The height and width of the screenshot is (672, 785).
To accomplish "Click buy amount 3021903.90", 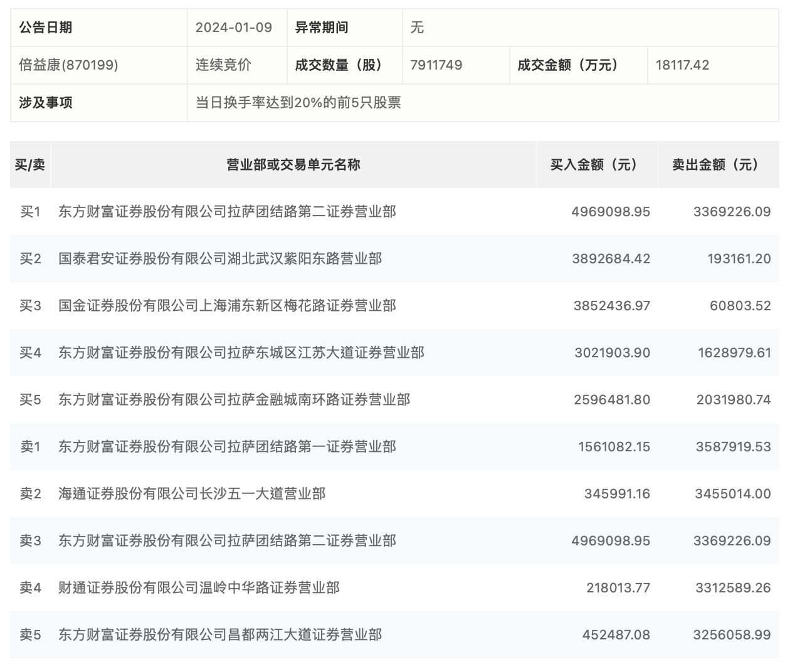I will pos(613,353).
